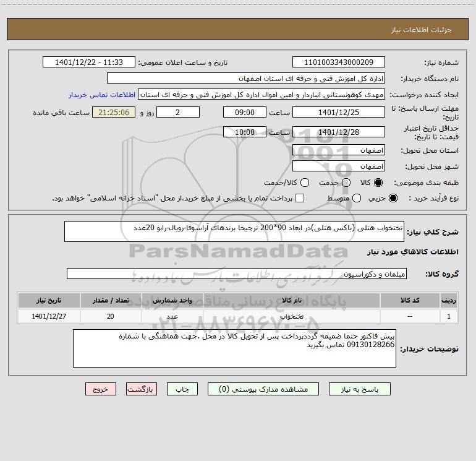Viewport: 476px width, 461px height.
Task: Click the remaining time 21:25:06 field
Action: [114, 112]
